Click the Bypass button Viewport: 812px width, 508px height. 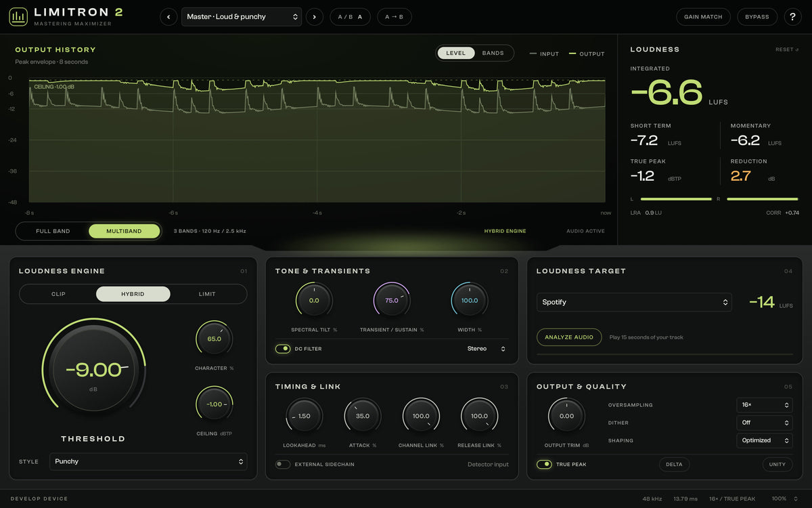tap(757, 17)
